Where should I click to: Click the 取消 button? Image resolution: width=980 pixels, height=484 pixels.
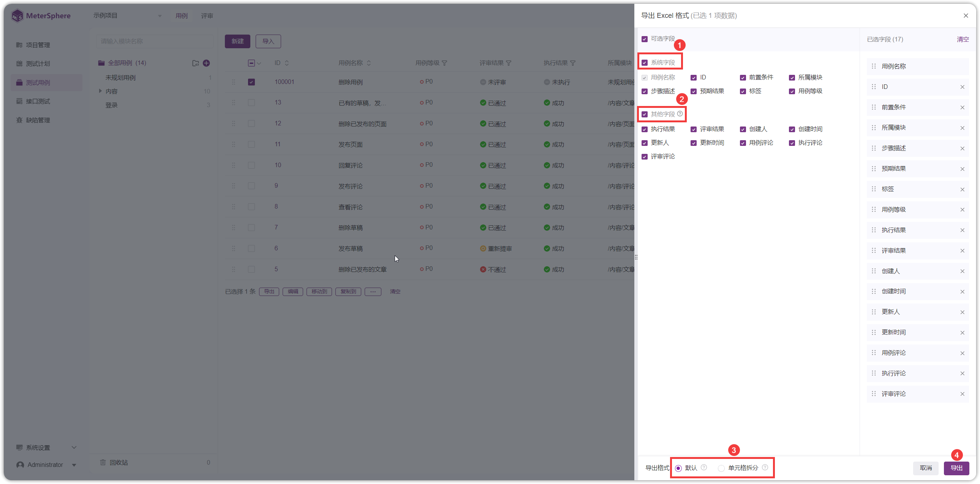tap(926, 468)
